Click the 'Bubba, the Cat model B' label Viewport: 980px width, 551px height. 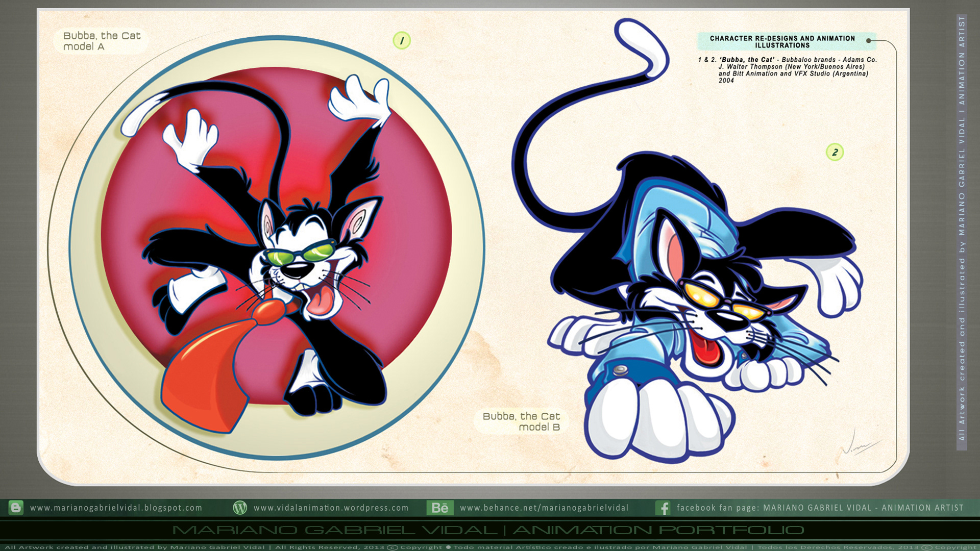click(521, 421)
